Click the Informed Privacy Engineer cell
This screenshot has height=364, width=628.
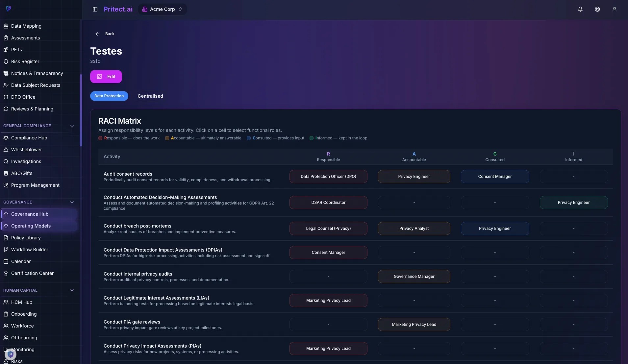click(573, 203)
